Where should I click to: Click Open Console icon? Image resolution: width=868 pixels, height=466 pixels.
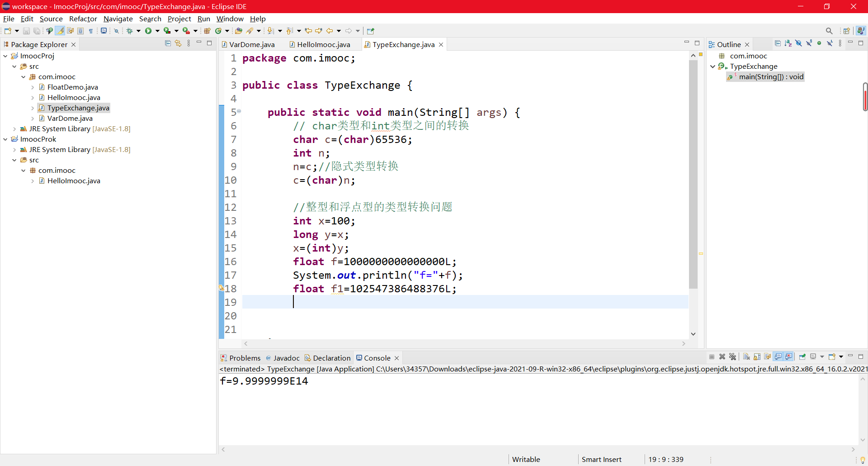click(832, 357)
